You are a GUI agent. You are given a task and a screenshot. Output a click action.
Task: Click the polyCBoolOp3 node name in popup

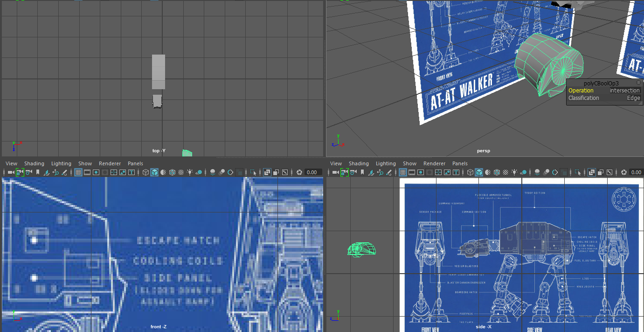601,83
